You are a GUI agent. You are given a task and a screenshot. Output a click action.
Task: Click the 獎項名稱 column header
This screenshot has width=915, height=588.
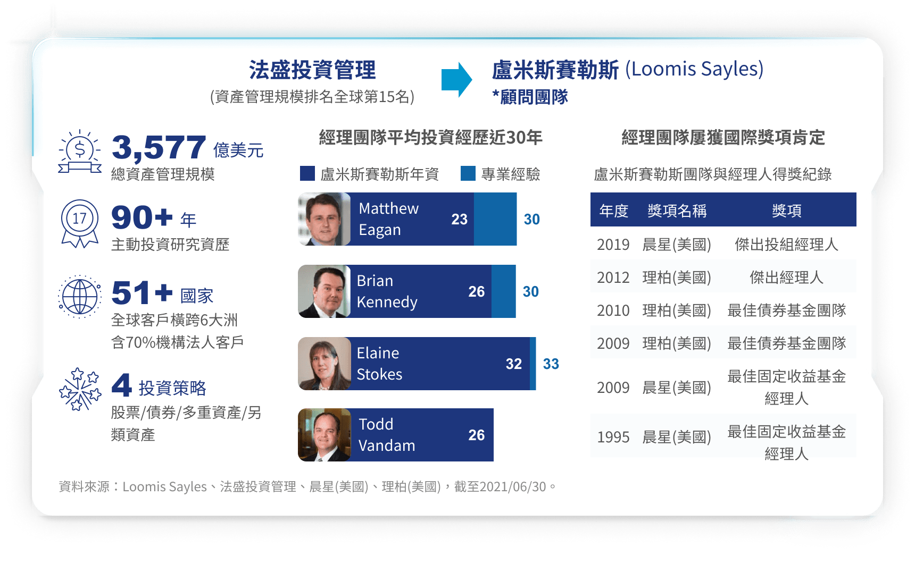tap(677, 211)
